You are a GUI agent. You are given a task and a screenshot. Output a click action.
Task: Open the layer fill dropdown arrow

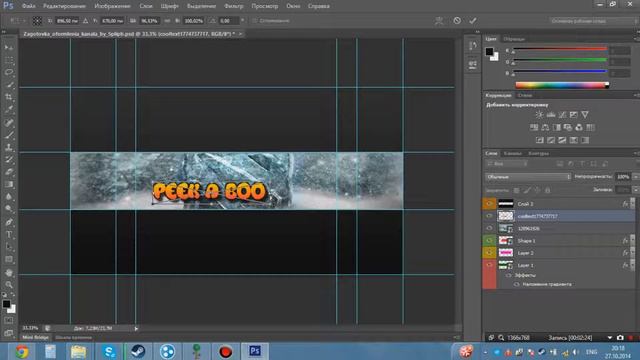pos(636,190)
